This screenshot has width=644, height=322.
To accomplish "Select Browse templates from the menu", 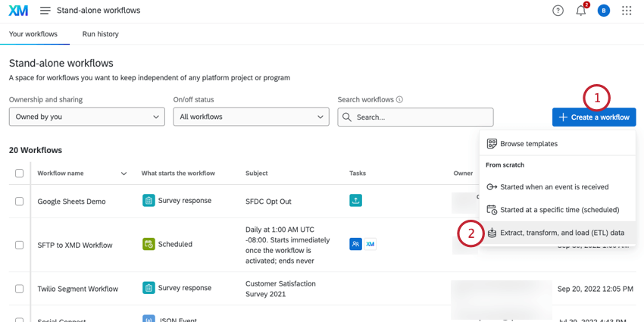I will [528, 143].
